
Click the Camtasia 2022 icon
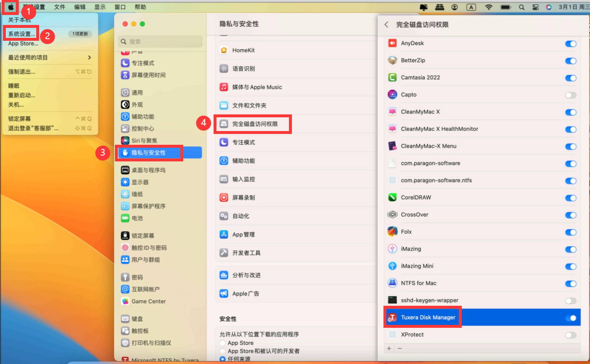coord(392,77)
